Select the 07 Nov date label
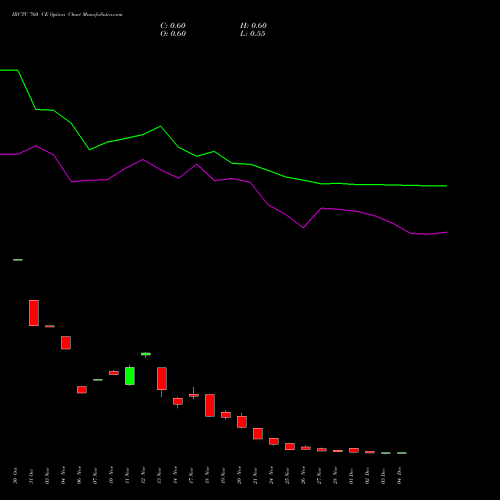 [95, 476]
